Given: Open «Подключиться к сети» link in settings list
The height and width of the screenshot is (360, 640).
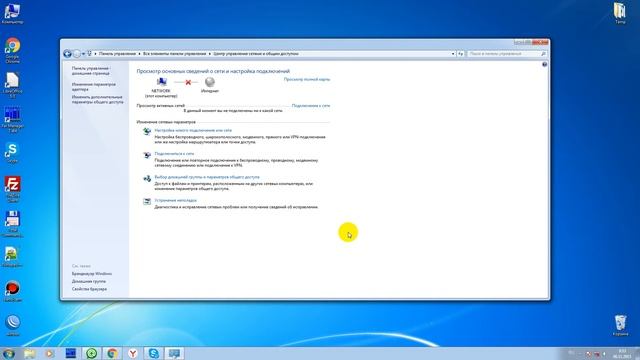Looking at the screenshot, I should click(x=174, y=153).
